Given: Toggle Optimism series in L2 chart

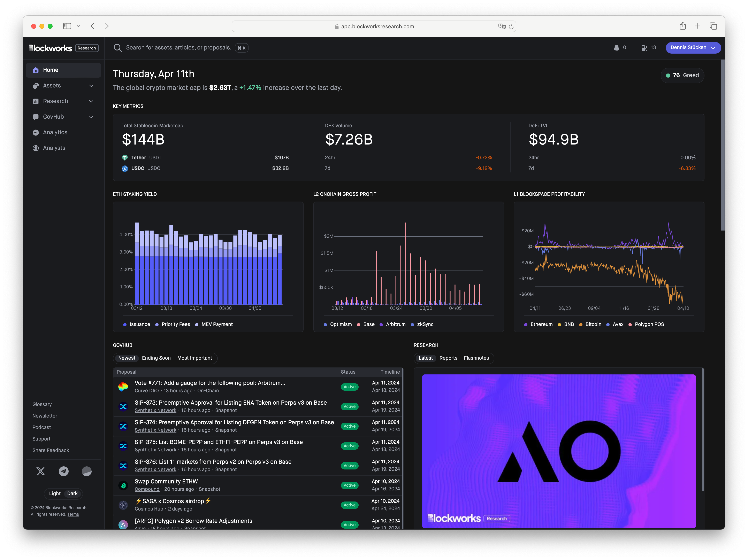Looking at the screenshot, I should (337, 324).
